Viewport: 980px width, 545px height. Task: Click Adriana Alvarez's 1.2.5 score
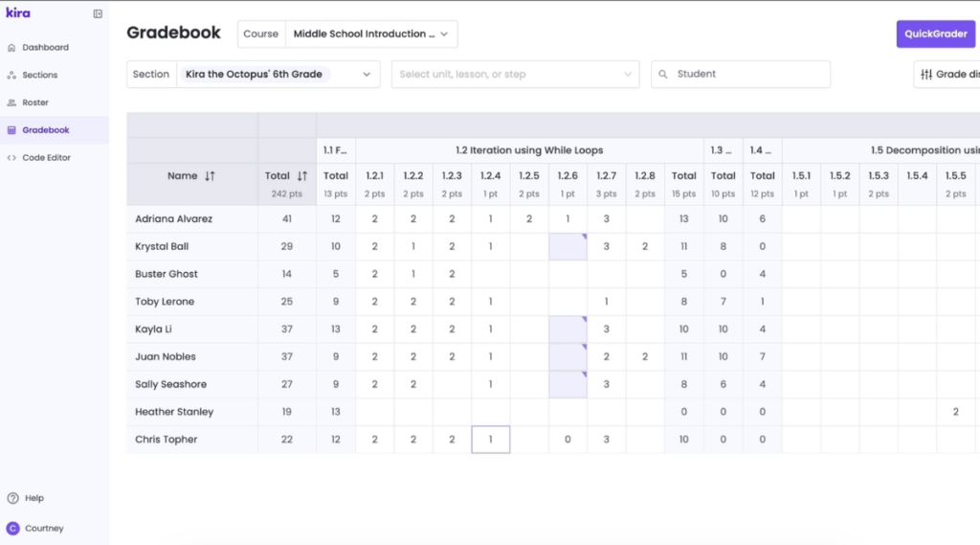click(528, 219)
